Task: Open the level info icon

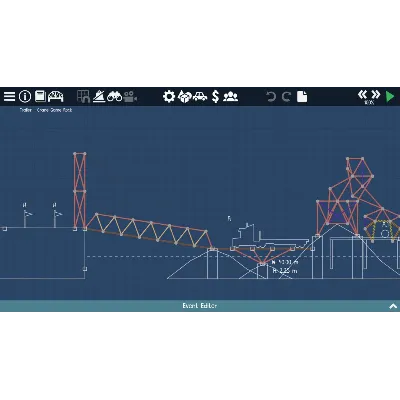Action: pos(25,97)
